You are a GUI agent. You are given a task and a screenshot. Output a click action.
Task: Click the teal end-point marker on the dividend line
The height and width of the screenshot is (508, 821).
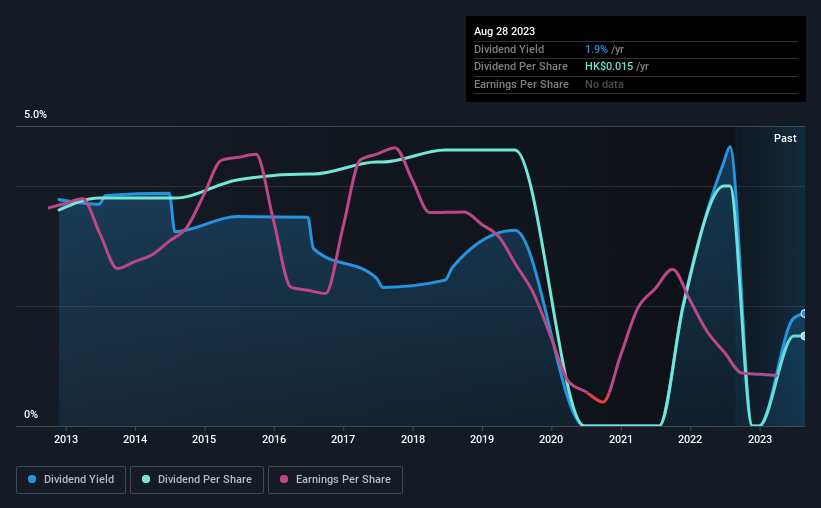tap(803, 336)
